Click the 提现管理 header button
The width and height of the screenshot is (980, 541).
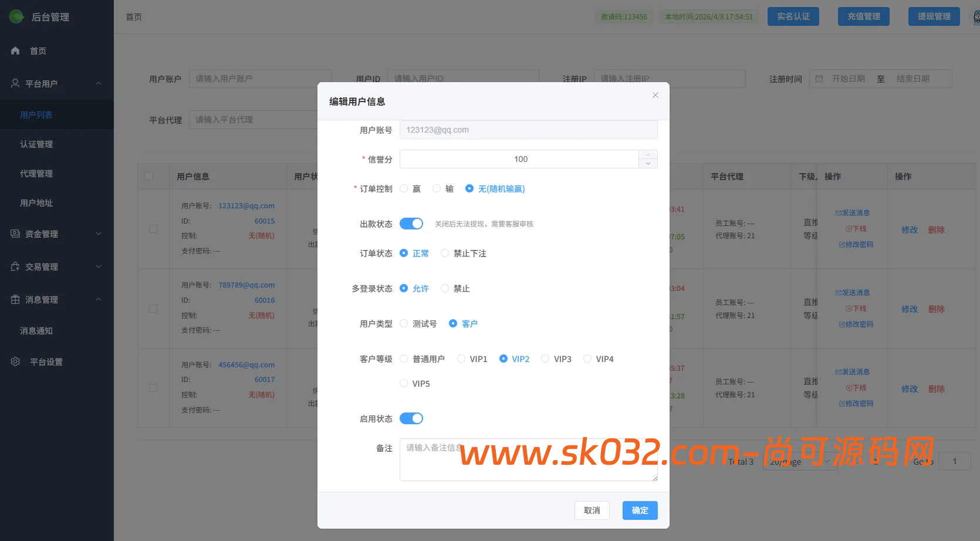[x=934, y=16]
